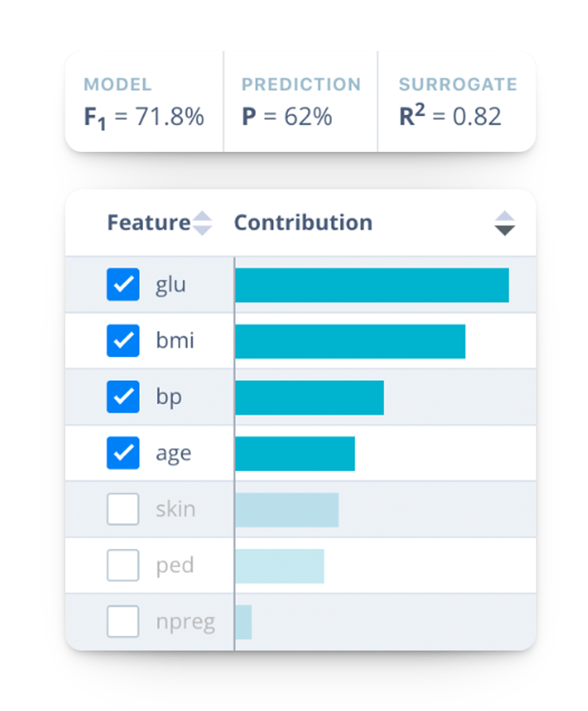This screenshot has width=588, height=711.
Task: Click the Feature column header
Action: [149, 223]
